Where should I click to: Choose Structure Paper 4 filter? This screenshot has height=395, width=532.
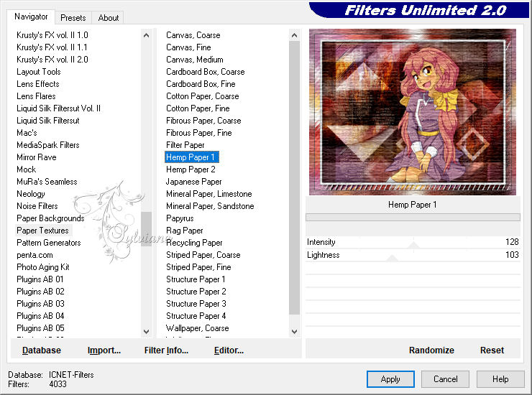click(x=196, y=316)
